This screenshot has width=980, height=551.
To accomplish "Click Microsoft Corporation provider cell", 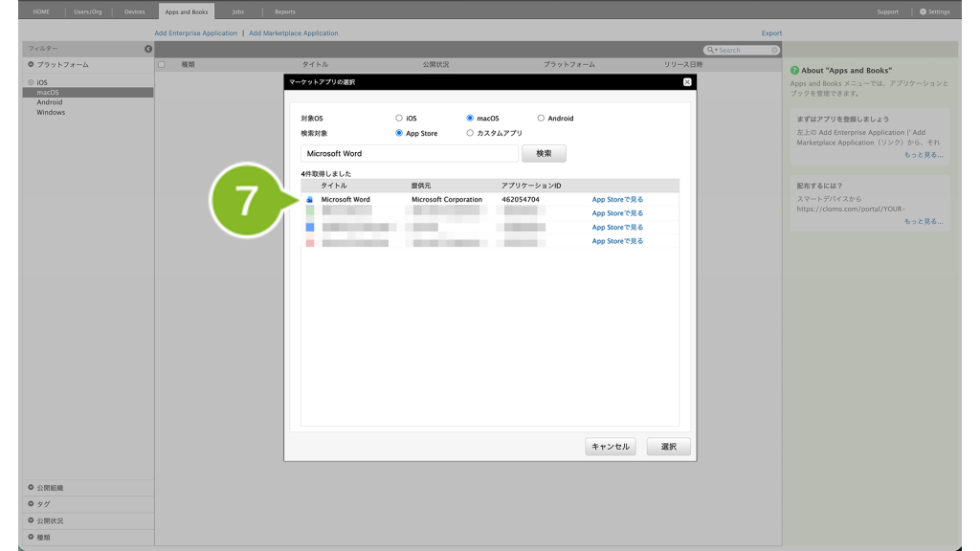I will pos(447,199).
